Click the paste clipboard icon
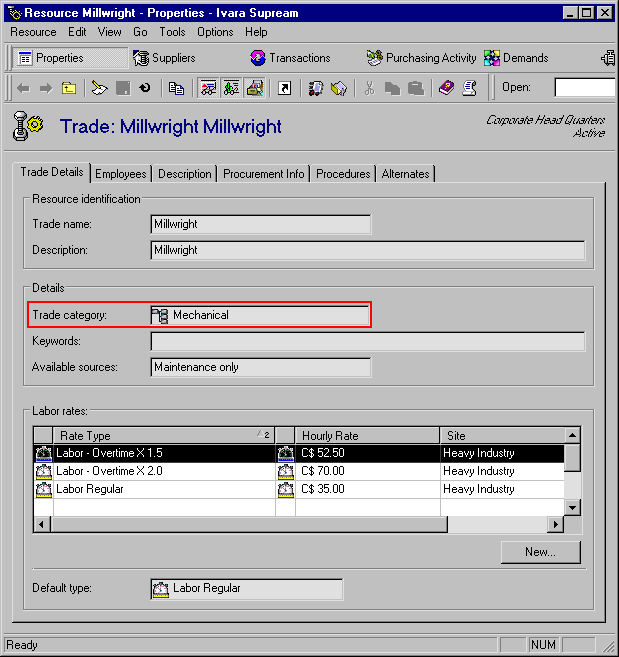This screenshot has width=619, height=657. coord(416,88)
